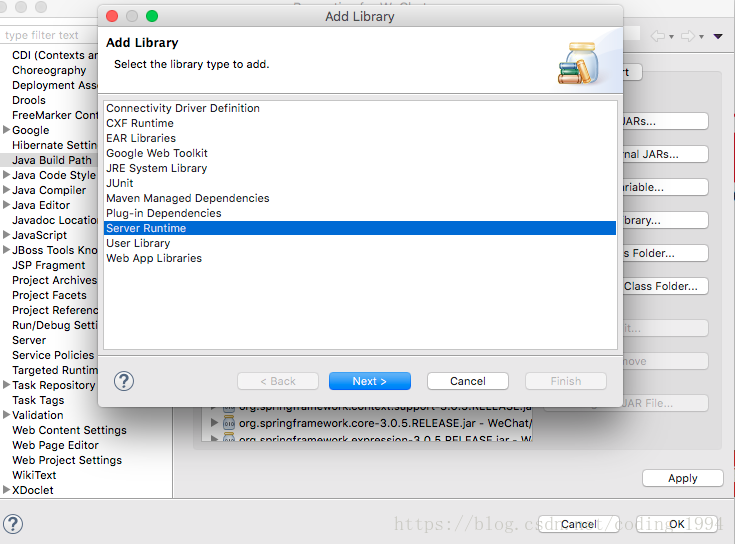Open the JSP Fragment page

(x=49, y=265)
